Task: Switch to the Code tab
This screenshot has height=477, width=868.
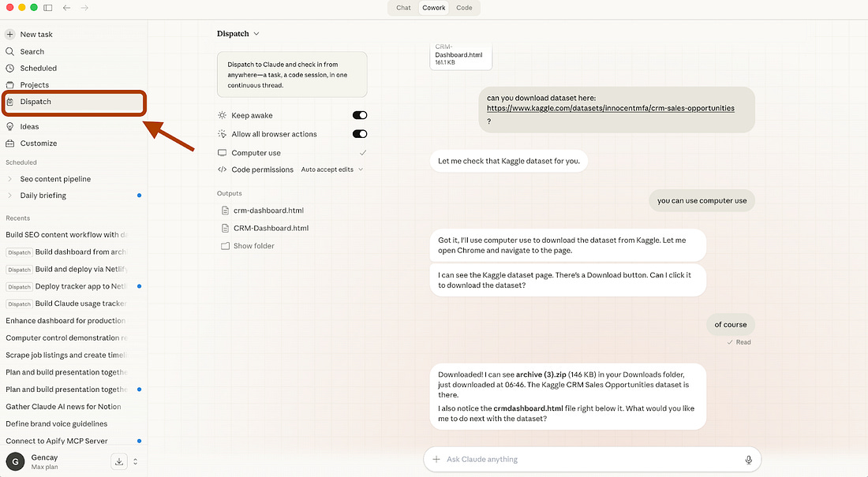Action: coord(464,8)
